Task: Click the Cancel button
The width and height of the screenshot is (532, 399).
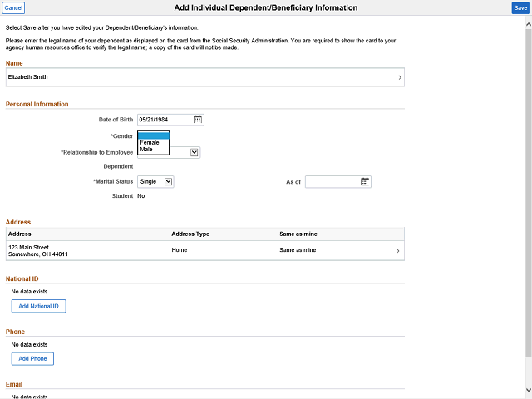Action: 13,7
